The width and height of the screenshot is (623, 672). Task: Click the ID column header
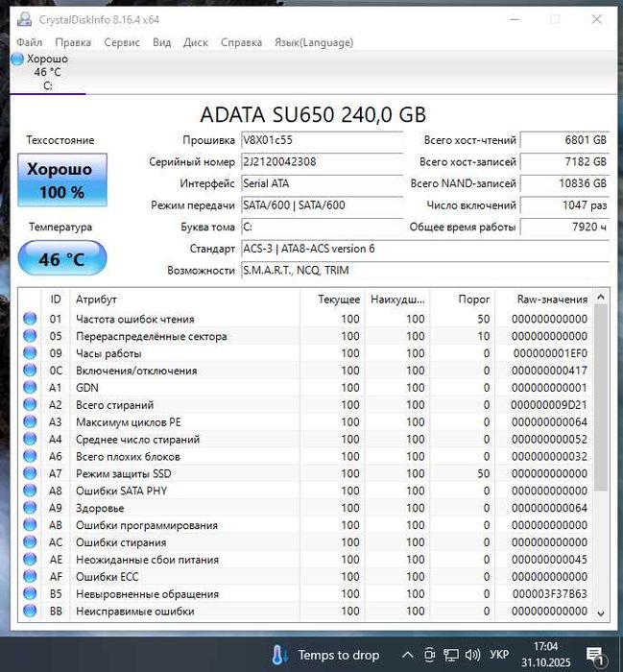[x=56, y=300]
